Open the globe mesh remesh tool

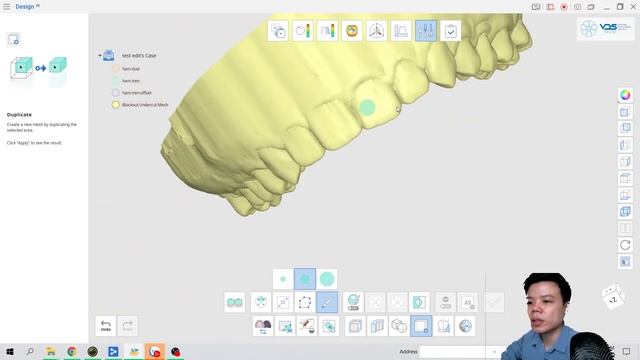coord(465,326)
